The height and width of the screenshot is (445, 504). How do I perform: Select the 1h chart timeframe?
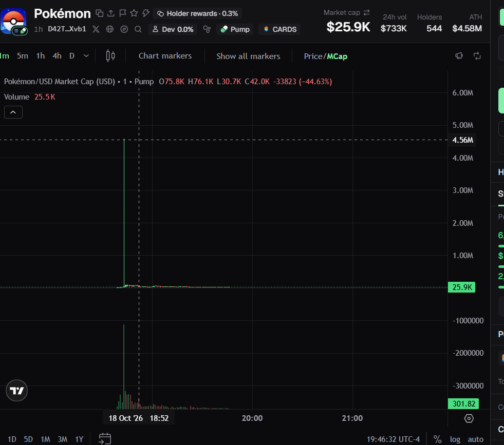(41, 56)
